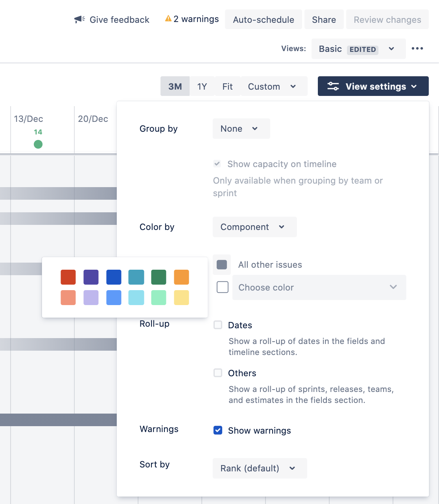Viewport: 439px width, 504px height.
Task: Open the Color by Component dropdown
Action: pyautogui.click(x=254, y=227)
